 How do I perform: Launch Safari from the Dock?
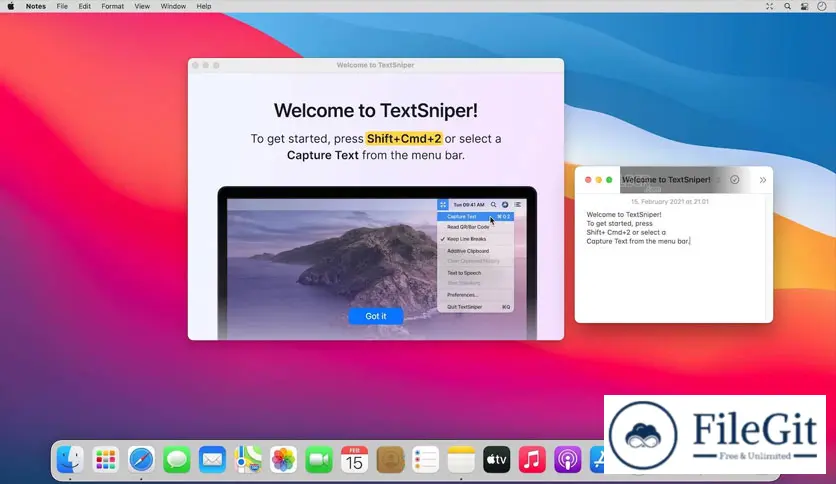(x=141, y=459)
